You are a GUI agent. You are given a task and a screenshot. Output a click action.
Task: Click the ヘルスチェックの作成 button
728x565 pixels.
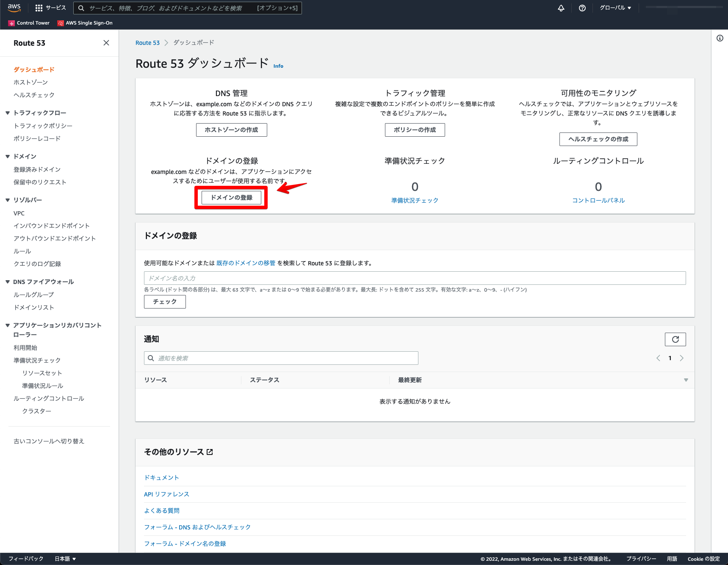click(598, 139)
